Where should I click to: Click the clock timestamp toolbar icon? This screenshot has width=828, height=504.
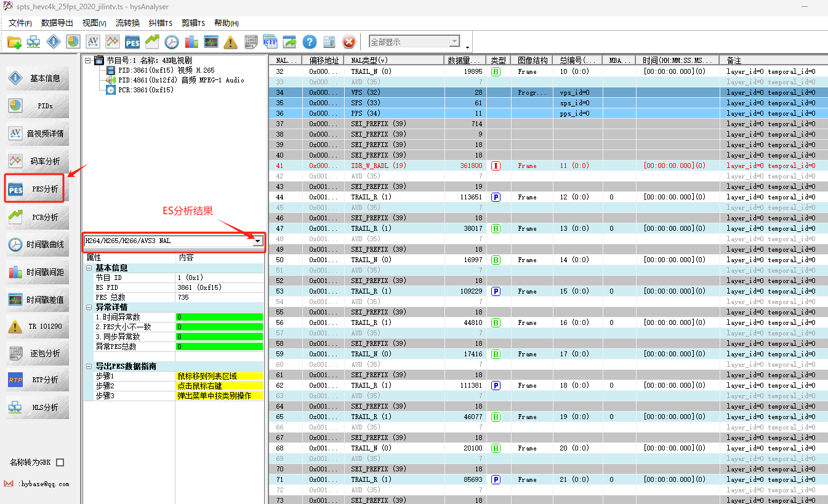coord(172,42)
